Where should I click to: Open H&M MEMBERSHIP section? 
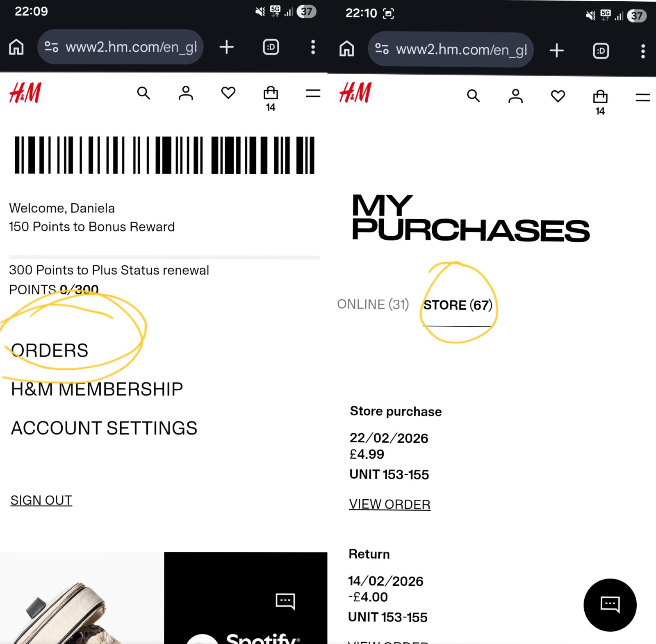(x=97, y=389)
